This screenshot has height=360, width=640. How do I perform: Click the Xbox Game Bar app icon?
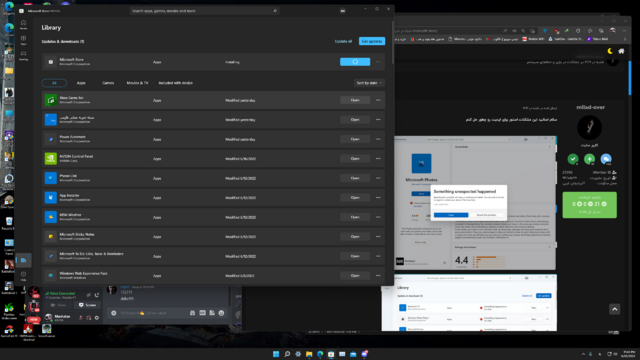[51, 100]
